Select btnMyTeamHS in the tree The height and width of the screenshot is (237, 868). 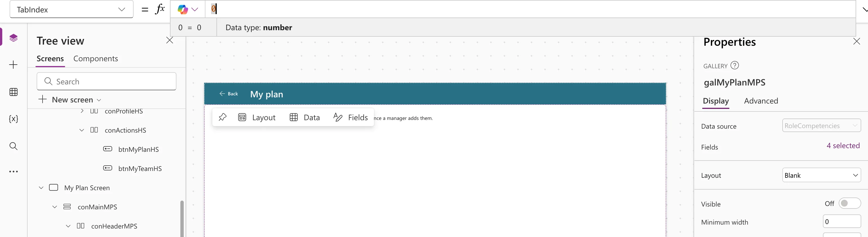click(140, 168)
